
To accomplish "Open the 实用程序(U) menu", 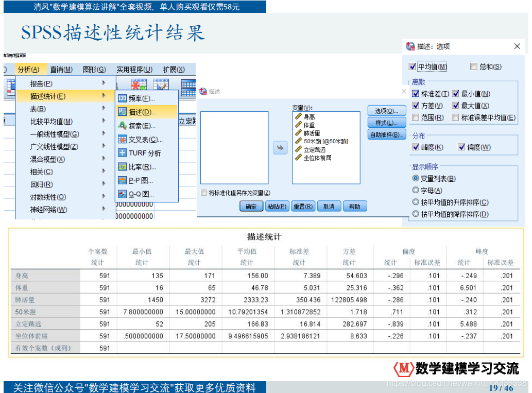I will pyautogui.click(x=134, y=70).
